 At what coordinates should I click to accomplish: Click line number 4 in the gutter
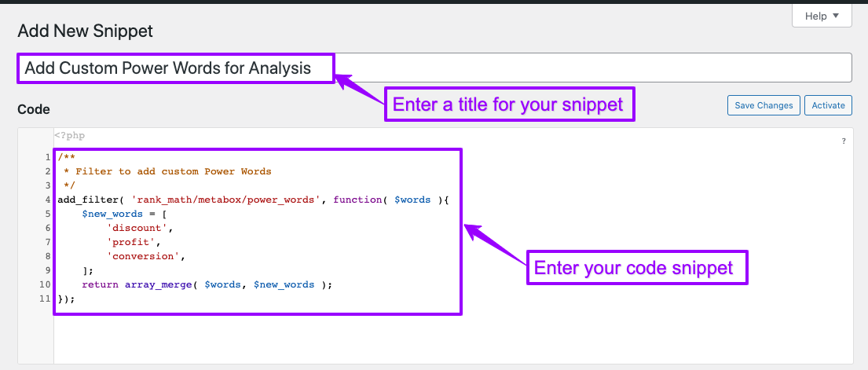pos(48,200)
